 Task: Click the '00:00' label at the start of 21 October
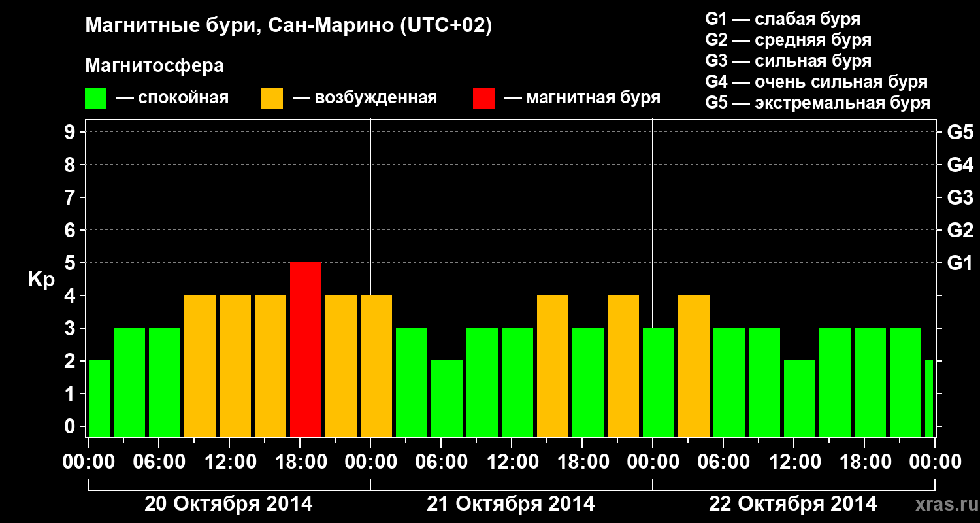tap(370, 462)
